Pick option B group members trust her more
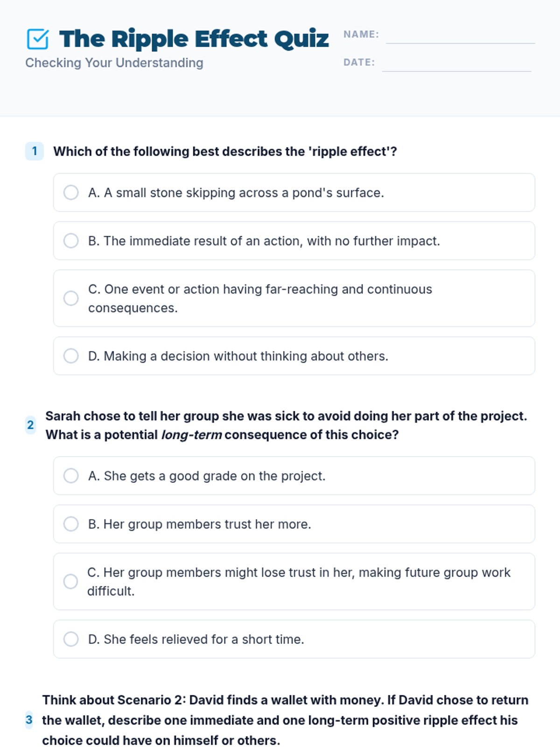The image size is (560, 747). tap(71, 524)
